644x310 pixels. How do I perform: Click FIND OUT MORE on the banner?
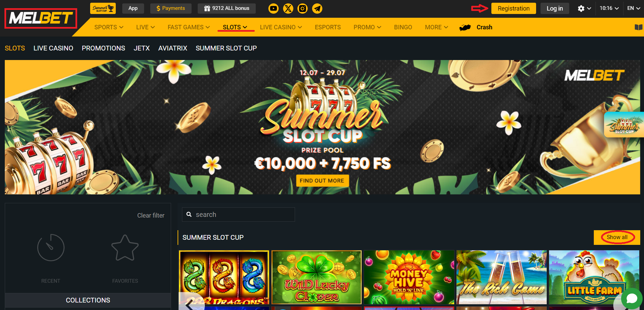point(322,181)
